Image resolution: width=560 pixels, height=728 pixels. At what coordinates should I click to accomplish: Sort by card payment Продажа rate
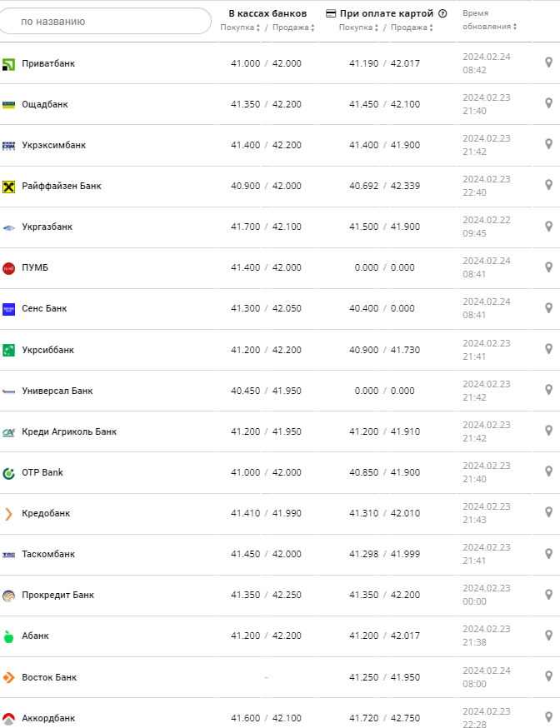(412, 27)
